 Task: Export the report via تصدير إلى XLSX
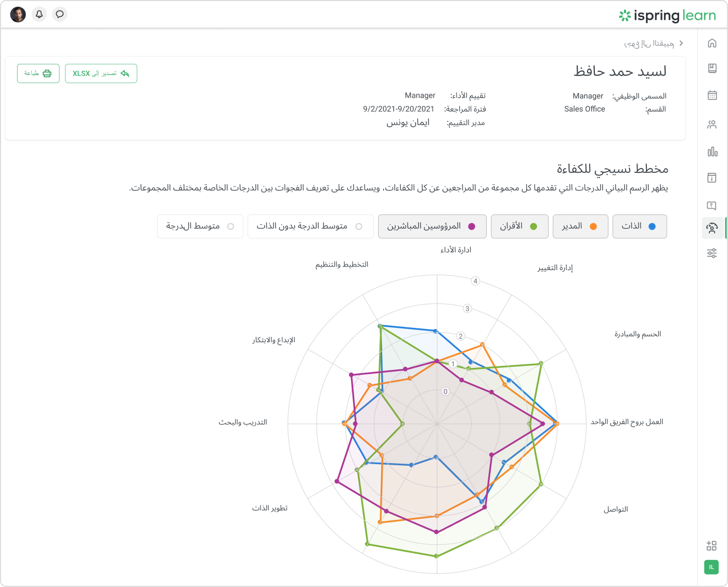coord(101,73)
